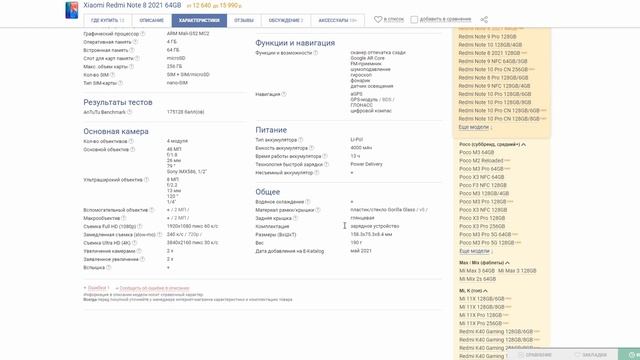Open help icon beside Вспышка
Screen dimensions: 640x360
coord(108,267)
